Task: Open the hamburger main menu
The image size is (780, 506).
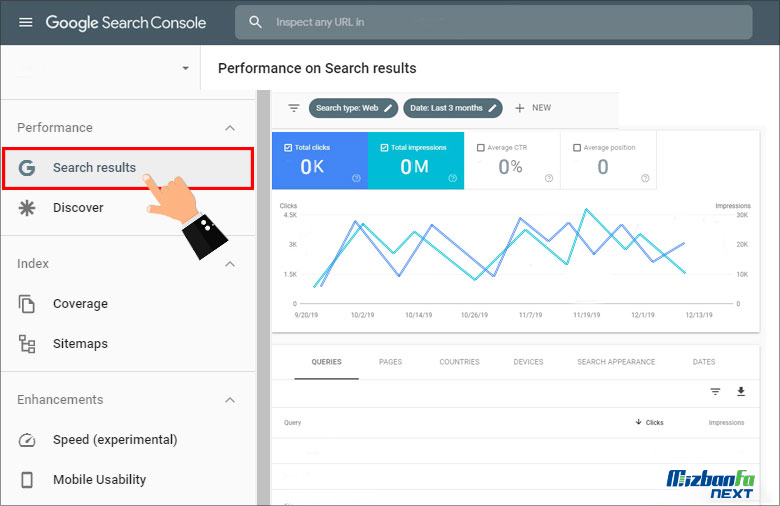Action: click(x=26, y=22)
